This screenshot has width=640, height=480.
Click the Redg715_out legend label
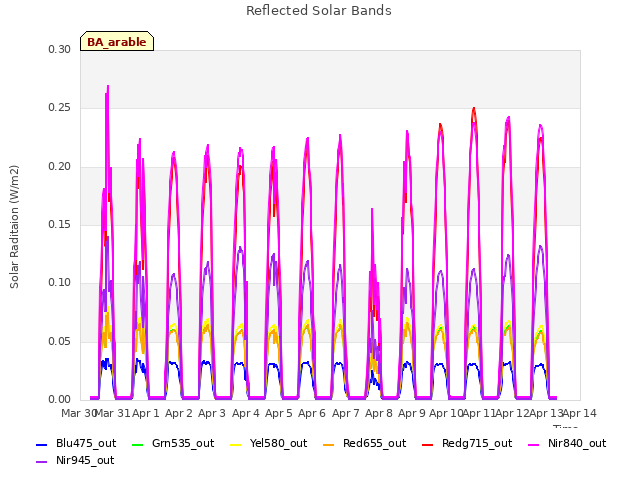[477, 443]
